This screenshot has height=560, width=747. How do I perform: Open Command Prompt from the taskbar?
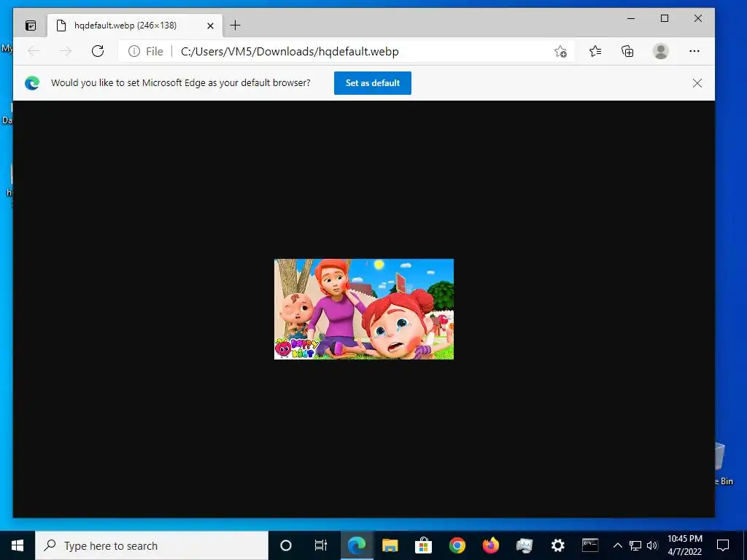tap(590, 545)
